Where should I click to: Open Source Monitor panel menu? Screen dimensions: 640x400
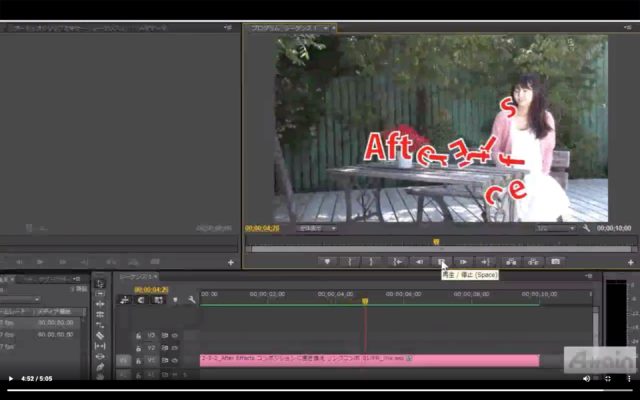[x=228, y=27]
